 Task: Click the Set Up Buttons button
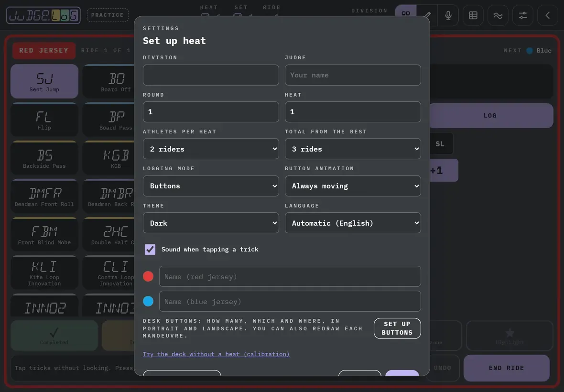pos(397,328)
